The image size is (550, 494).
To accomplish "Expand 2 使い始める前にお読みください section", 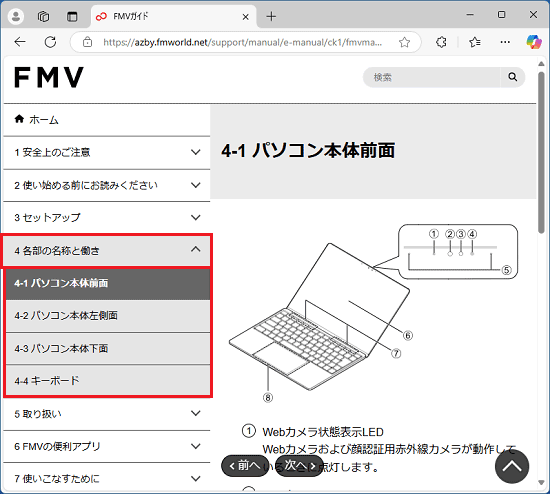I will [107, 185].
